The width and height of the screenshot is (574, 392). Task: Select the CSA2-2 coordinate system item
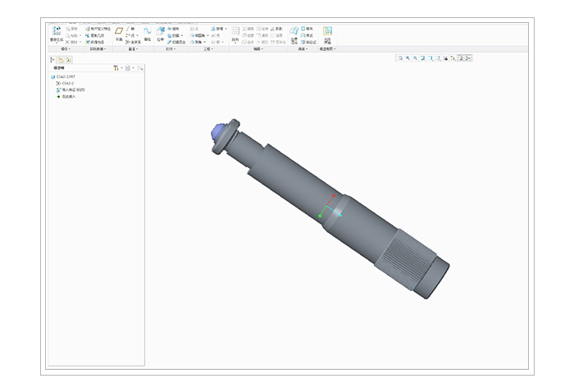(67, 84)
